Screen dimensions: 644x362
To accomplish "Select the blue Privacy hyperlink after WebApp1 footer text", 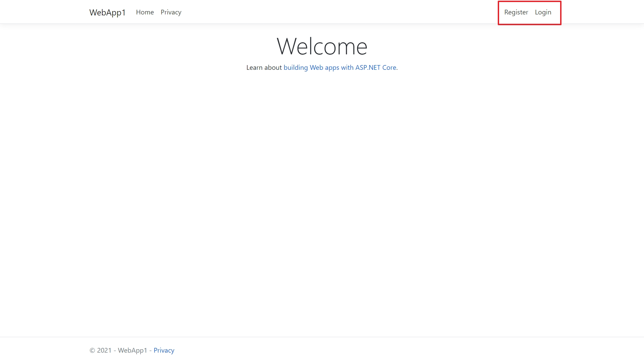I will click(164, 350).
